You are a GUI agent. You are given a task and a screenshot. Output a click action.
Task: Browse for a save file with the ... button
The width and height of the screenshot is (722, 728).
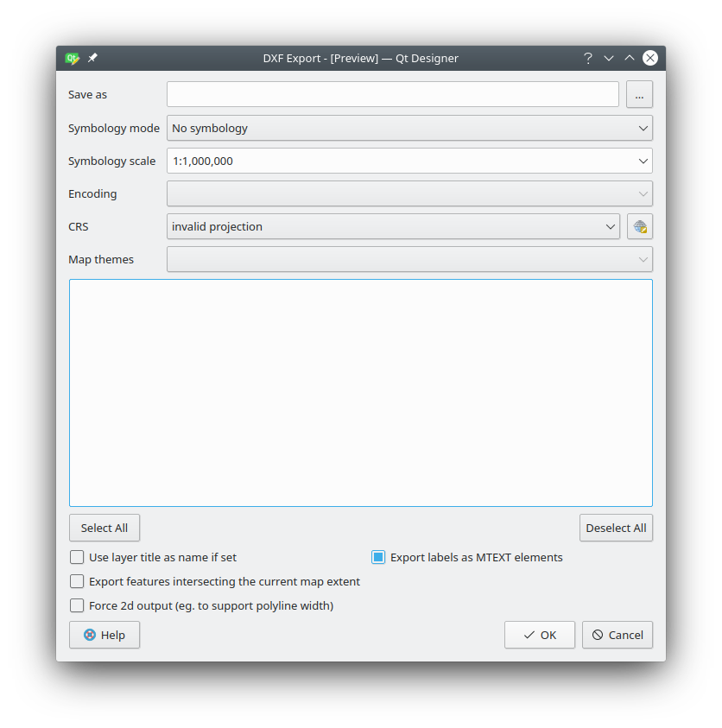point(639,94)
